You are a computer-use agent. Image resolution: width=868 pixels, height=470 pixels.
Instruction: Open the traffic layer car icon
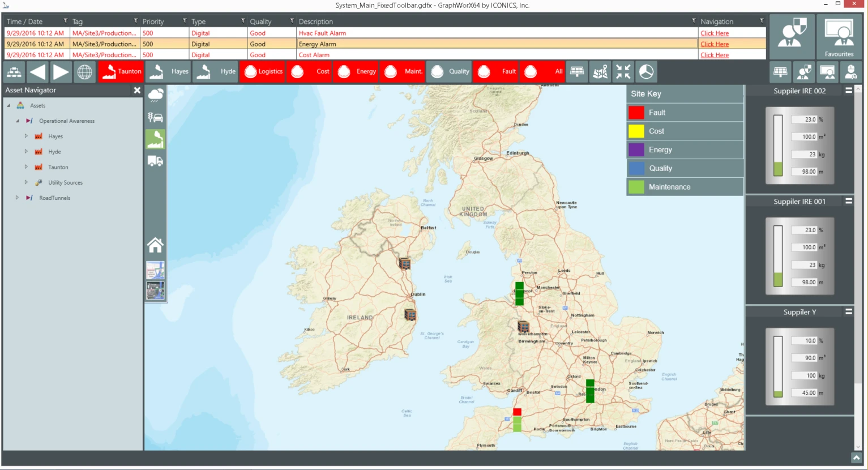[x=155, y=117]
